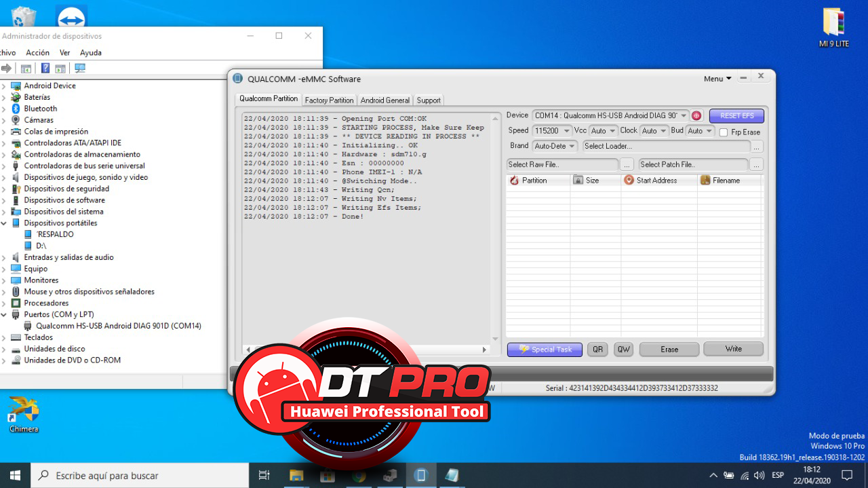
Task: Click the Select Raw File input field
Action: pos(562,165)
